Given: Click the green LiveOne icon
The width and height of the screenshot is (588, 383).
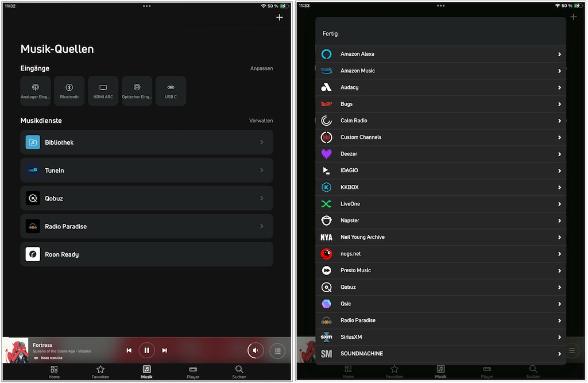Looking at the screenshot, I should pos(326,204).
